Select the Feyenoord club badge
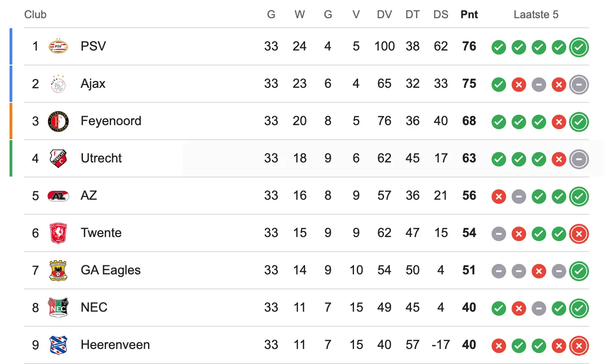This screenshot has height=364, width=605. [58, 121]
